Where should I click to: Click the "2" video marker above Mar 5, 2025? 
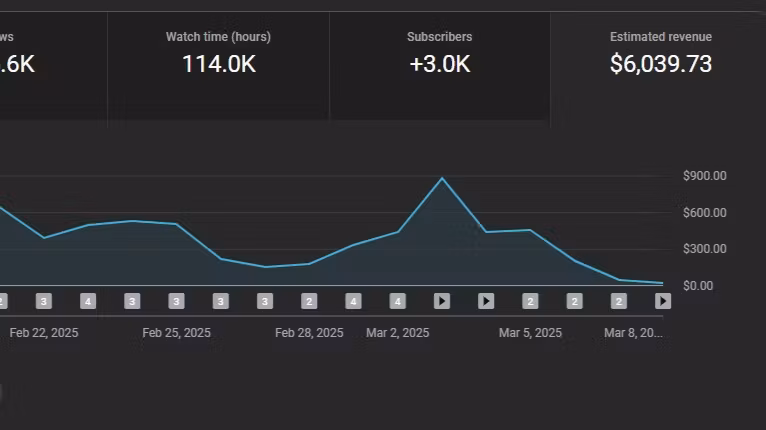coord(530,301)
